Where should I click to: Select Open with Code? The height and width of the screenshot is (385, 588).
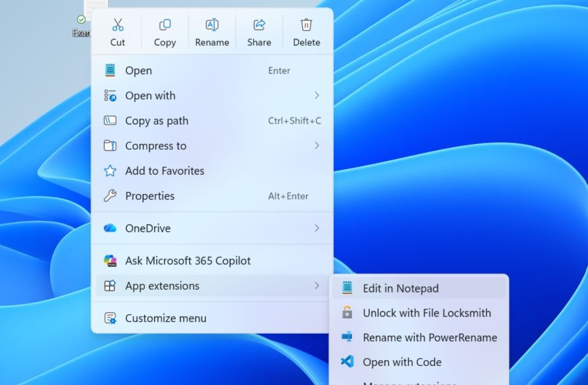[419, 362]
